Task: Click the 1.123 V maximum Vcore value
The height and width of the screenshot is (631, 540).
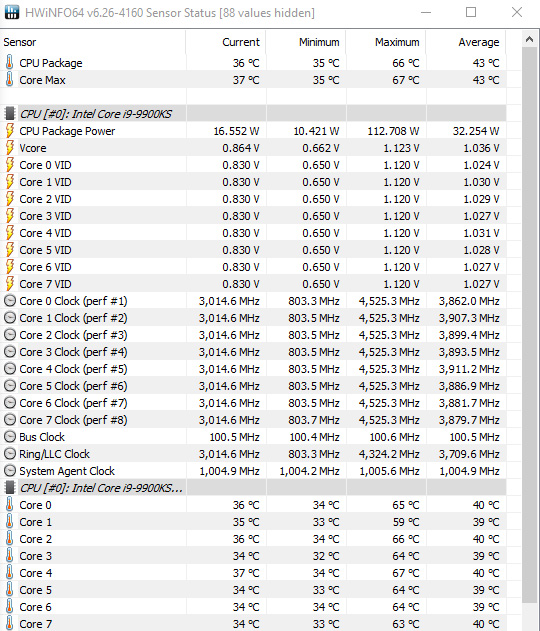Action: 401,148
